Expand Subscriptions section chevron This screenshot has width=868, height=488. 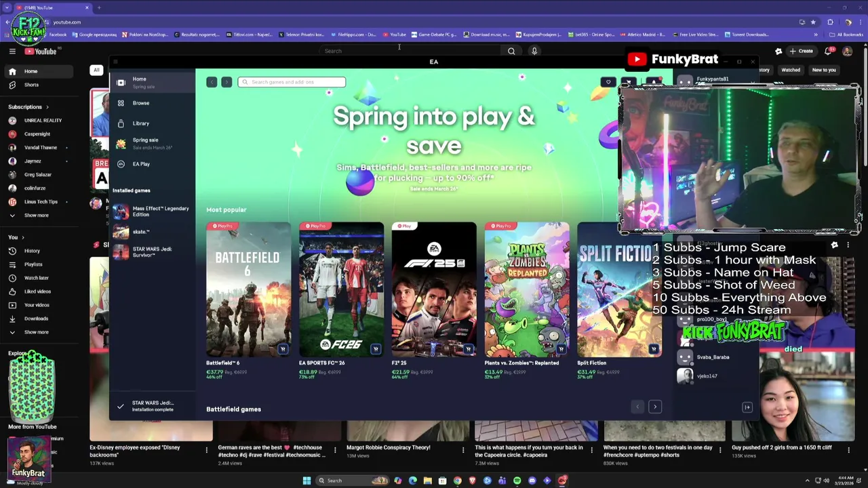47,107
